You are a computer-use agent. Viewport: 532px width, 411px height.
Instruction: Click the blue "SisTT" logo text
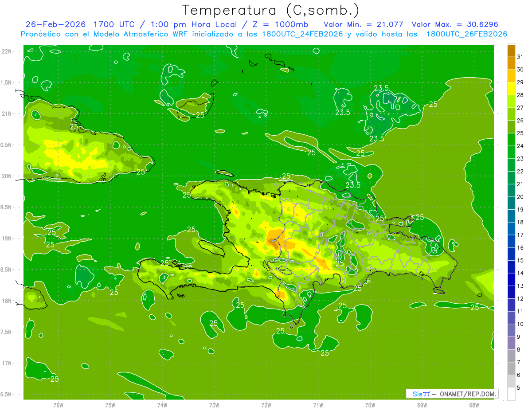point(421,394)
